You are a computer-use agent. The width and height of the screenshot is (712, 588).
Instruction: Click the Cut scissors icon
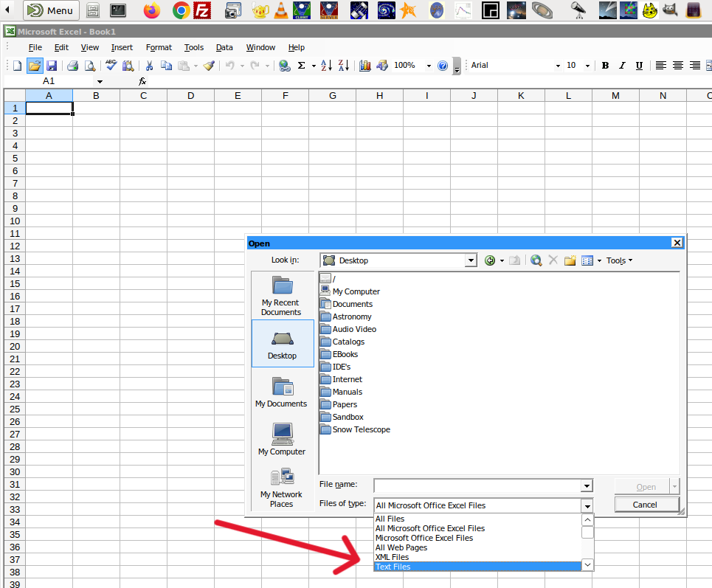(x=149, y=66)
